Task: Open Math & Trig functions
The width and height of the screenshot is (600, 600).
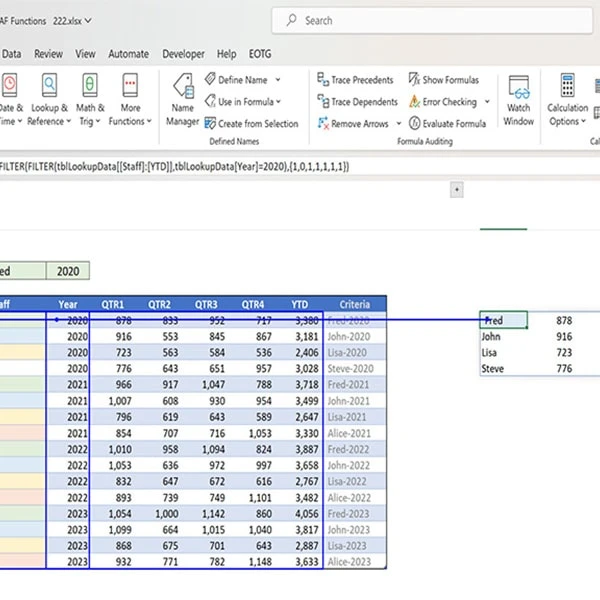Action: pos(90,100)
